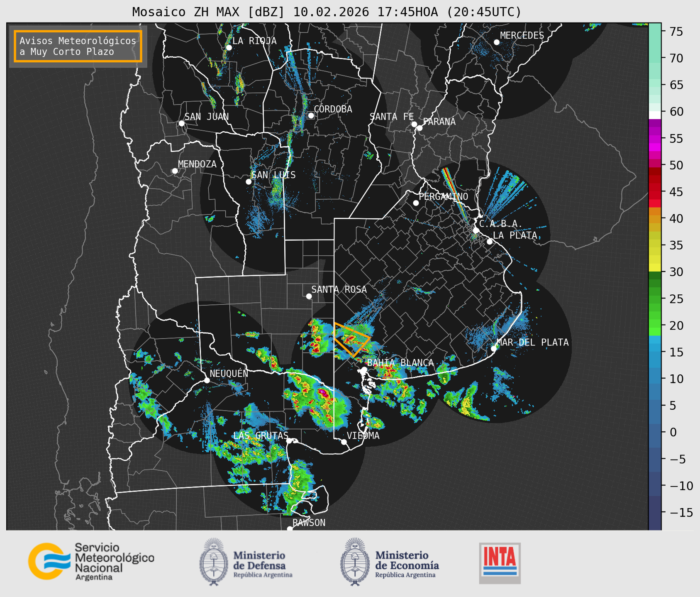
Task: Click the Servicio Meteorológico Nacional logo
Action: (91, 561)
